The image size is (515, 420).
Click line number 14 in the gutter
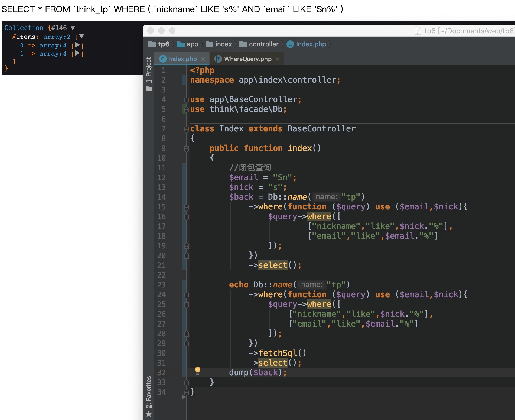(161, 197)
